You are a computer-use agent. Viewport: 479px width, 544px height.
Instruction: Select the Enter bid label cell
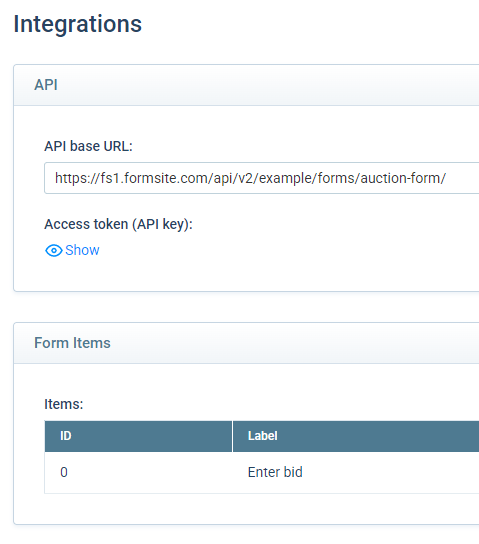tap(356, 472)
